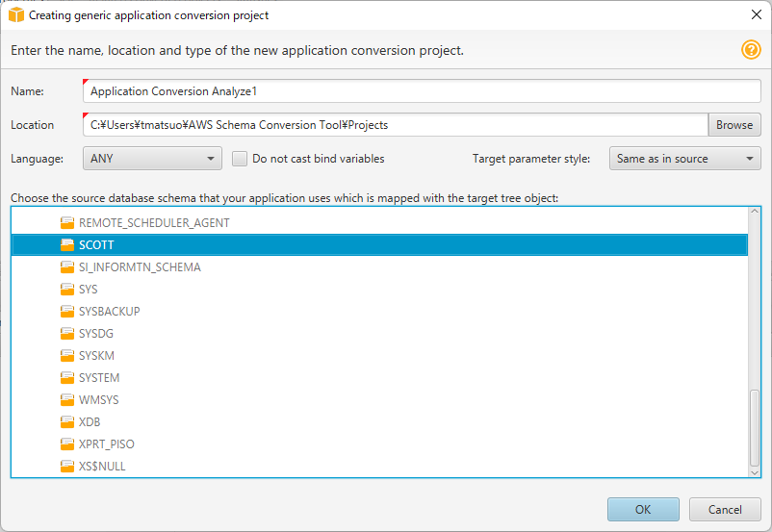Select the SYS schema entry

[x=89, y=290]
